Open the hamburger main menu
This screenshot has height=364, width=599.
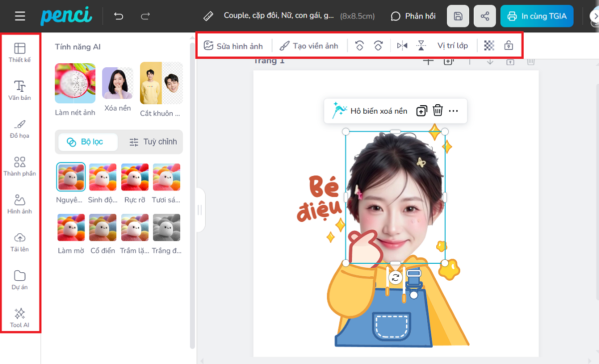(20, 16)
